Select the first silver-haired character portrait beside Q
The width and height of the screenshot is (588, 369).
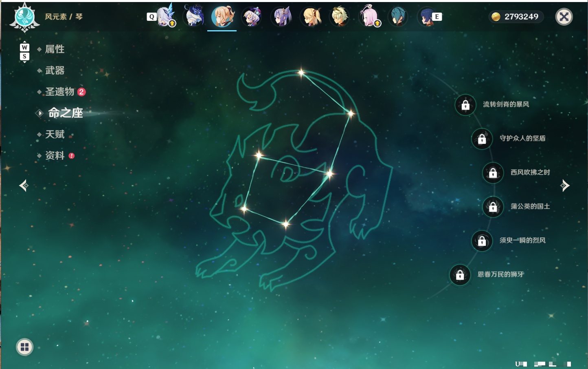point(166,16)
